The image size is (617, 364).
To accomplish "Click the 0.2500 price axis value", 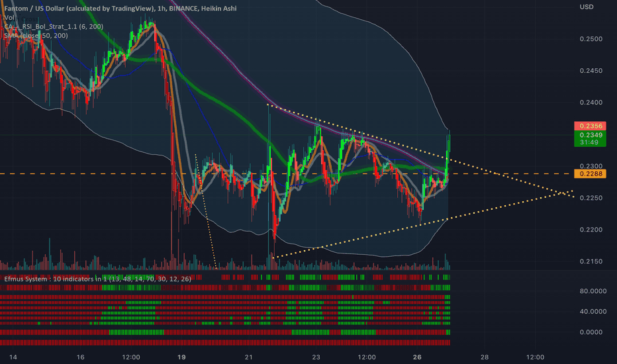I will [x=591, y=39].
